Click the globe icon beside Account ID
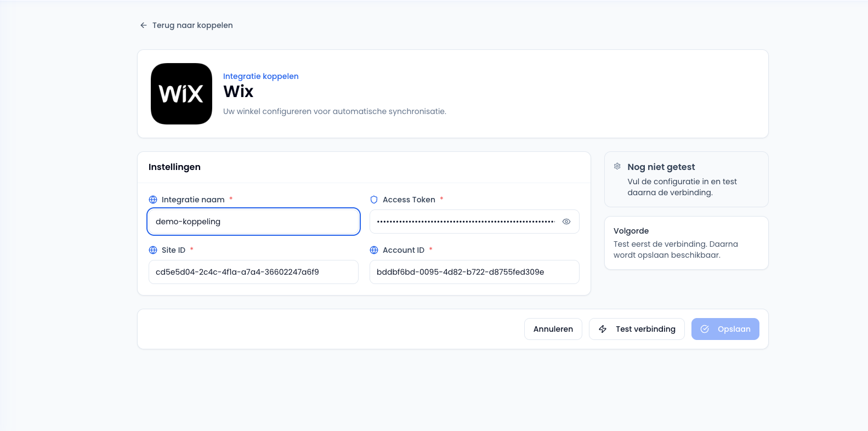The width and height of the screenshot is (868, 431). [374, 250]
